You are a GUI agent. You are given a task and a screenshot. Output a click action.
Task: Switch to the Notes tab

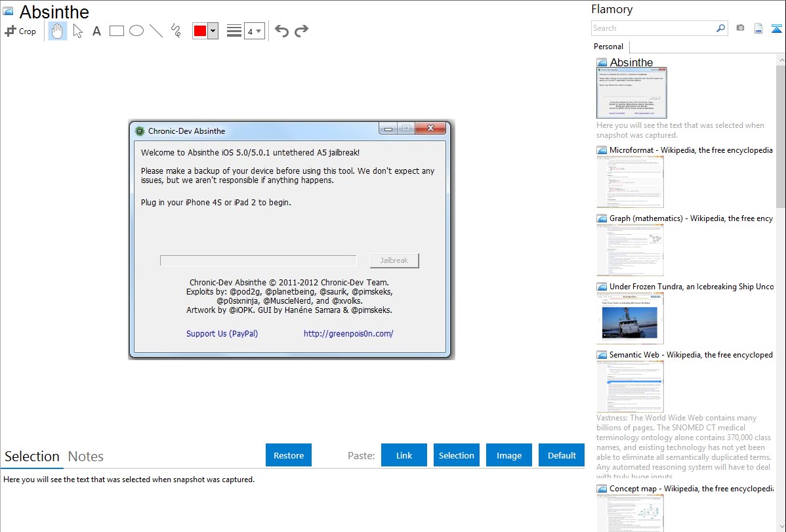pos(86,457)
